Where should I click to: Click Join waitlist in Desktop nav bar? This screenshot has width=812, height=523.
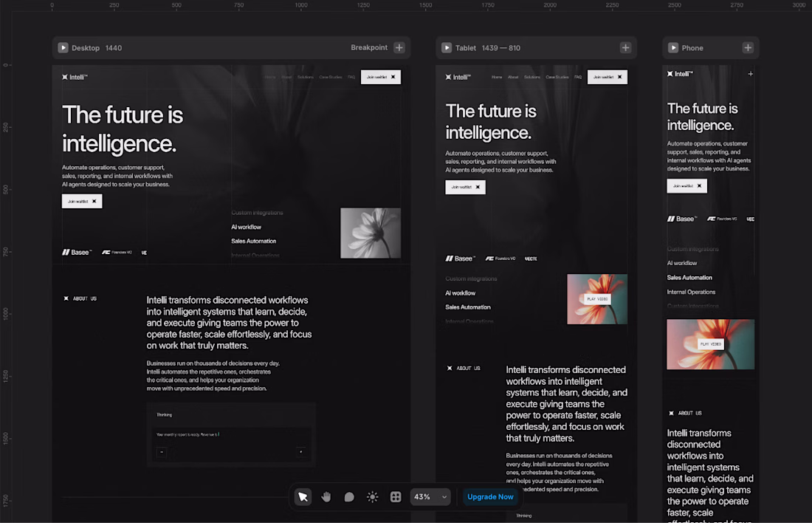[x=381, y=77]
